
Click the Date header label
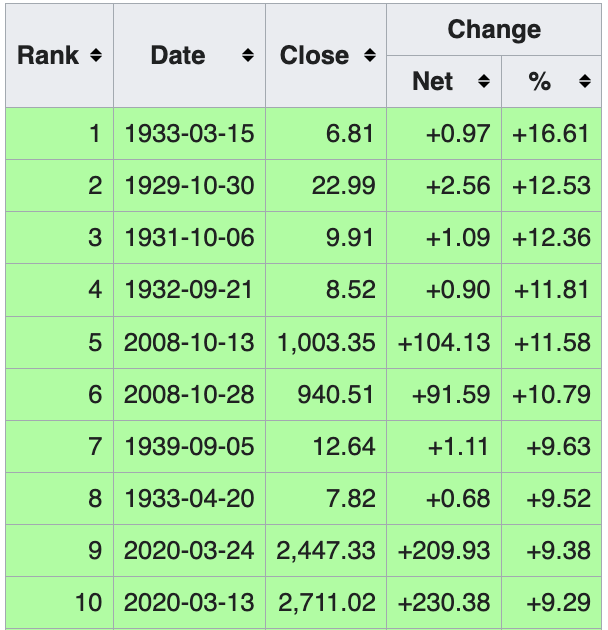click(x=178, y=55)
